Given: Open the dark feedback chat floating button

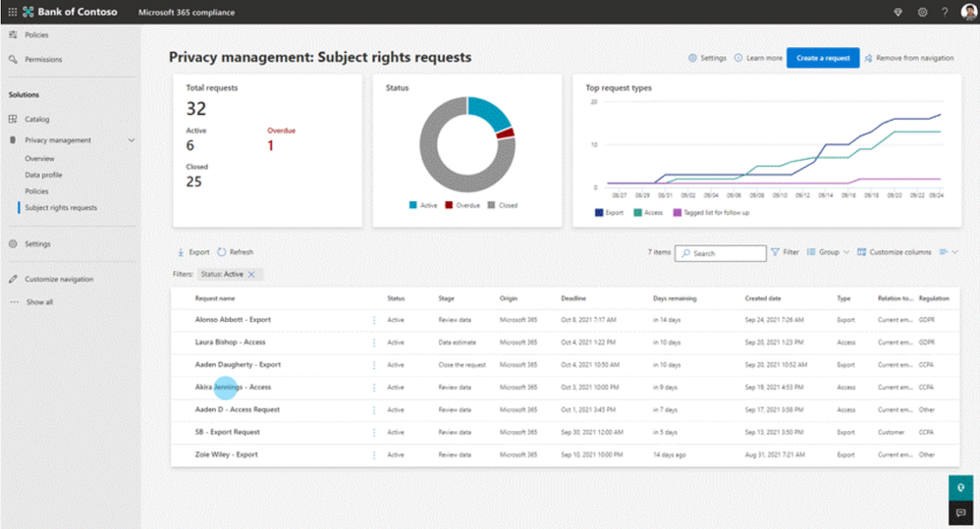Looking at the screenshot, I should click(960, 512).
